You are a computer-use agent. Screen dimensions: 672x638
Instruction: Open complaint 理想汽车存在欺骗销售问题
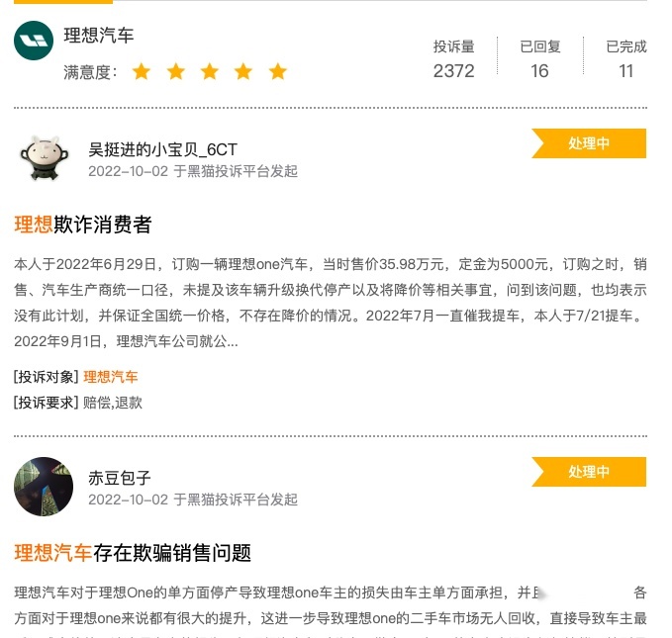(133, 552)
